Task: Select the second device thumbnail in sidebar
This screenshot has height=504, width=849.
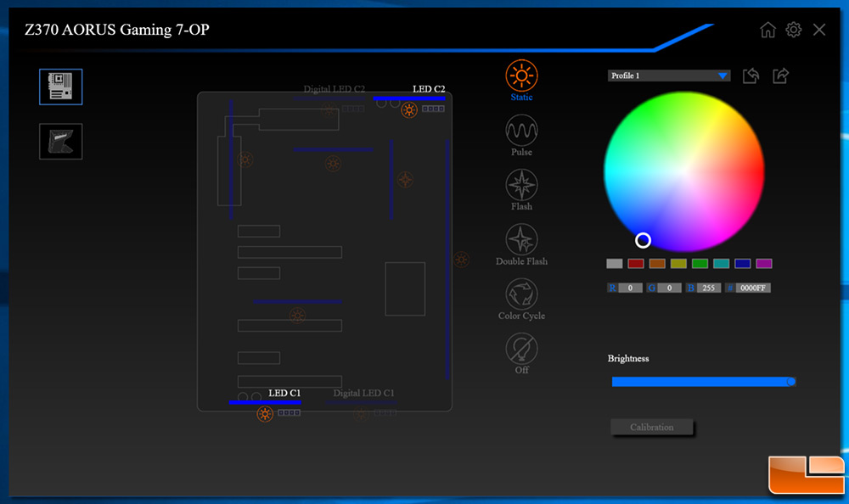Action: (60, 142)
